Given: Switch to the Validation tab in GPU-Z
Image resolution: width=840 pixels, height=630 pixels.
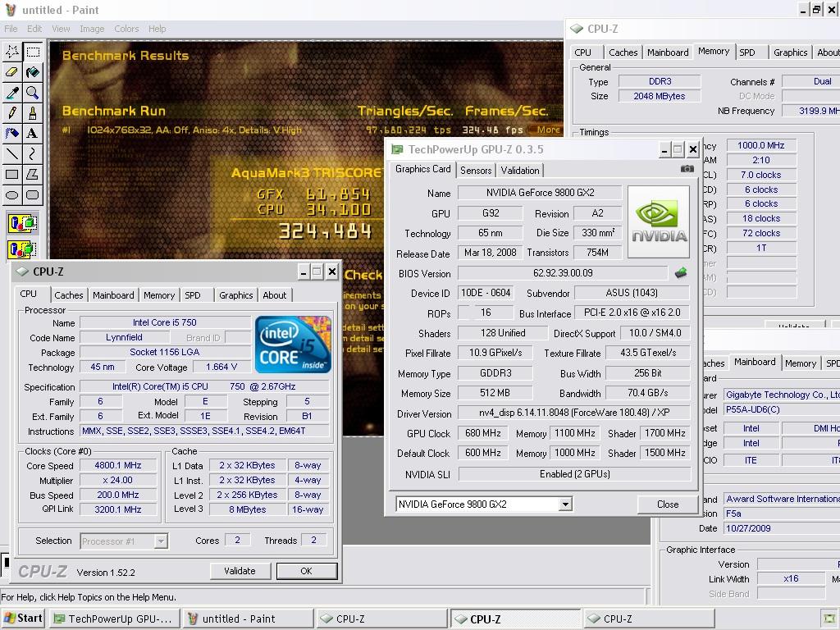Looking at the screenshot, I should pyautogui.click(x=519, y=171).
